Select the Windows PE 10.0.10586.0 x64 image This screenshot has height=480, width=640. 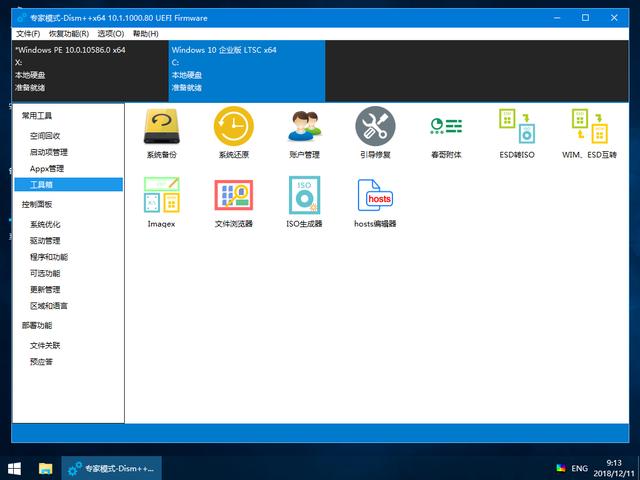90,71
